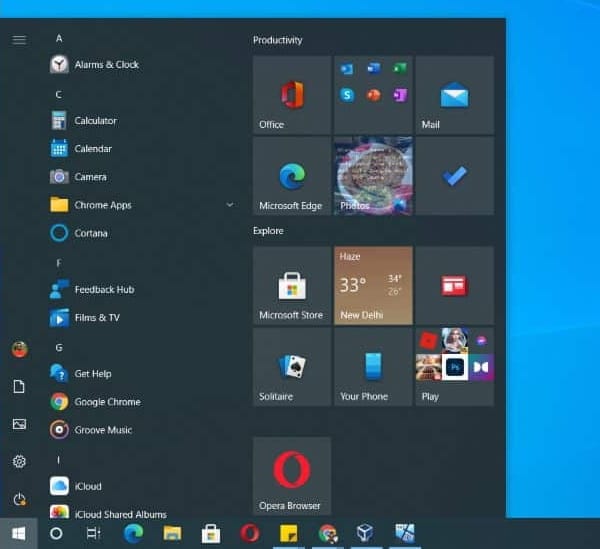Open the Photos live tile
This screenshot has width=600, height=549.
point(373,176)
